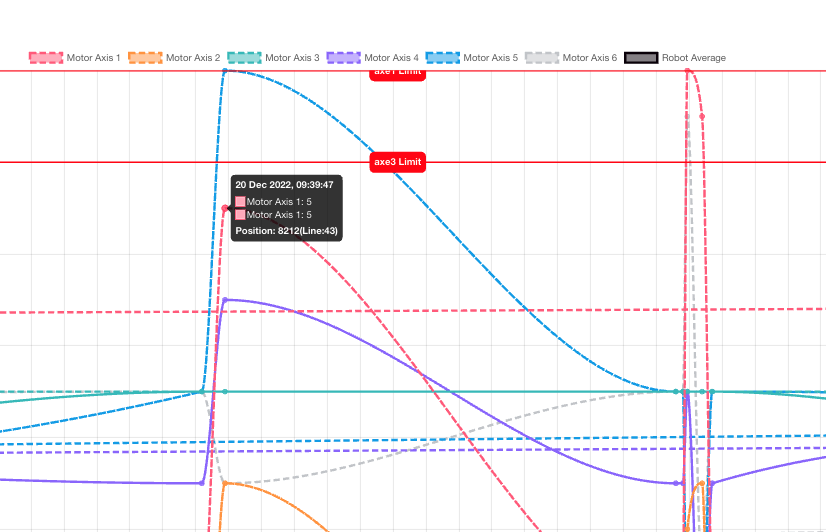
Task: Click the axe3 Limit annotation label
Action: pyautogui.click(x=398, y=162)
